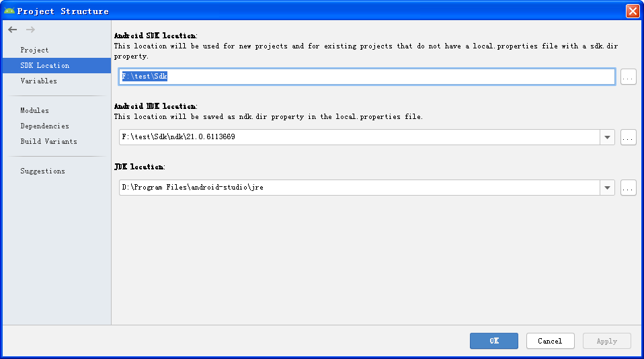
Task: Browse for JDK location folder
Action: (x=628, y=188)
